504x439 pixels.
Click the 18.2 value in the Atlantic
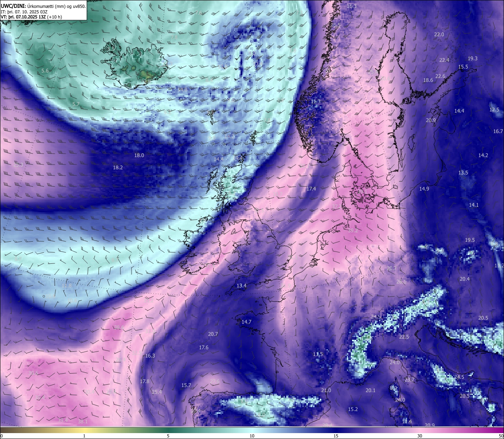point(118,167)
